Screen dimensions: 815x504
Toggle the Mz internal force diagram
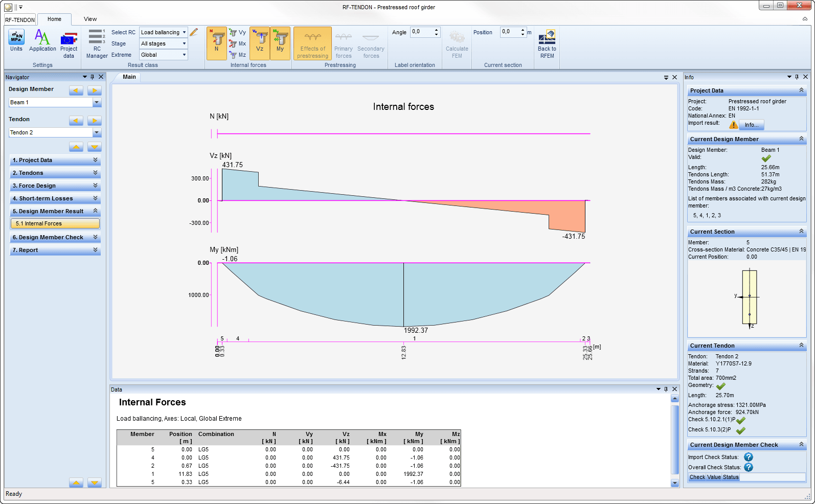pyautogui.click(x=238, y=55)
